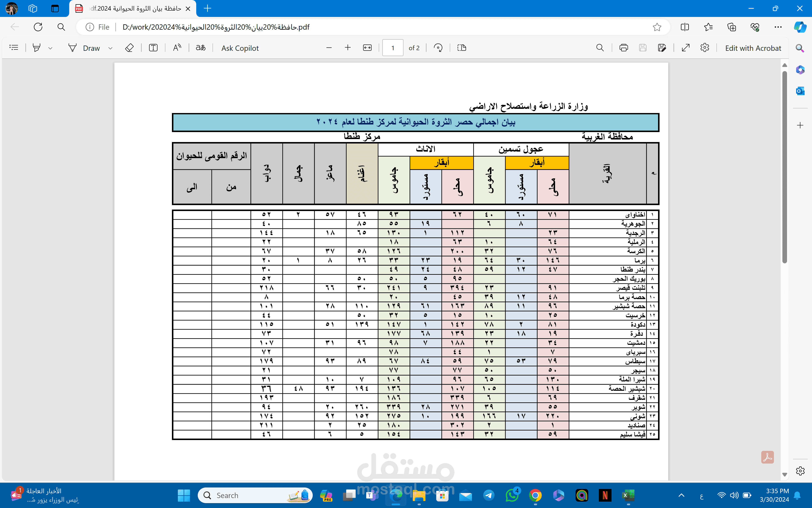The width and height of the screenshot is (812, 508).
Task: Click the taskbar Search box
Action: (x=255, y=495)
